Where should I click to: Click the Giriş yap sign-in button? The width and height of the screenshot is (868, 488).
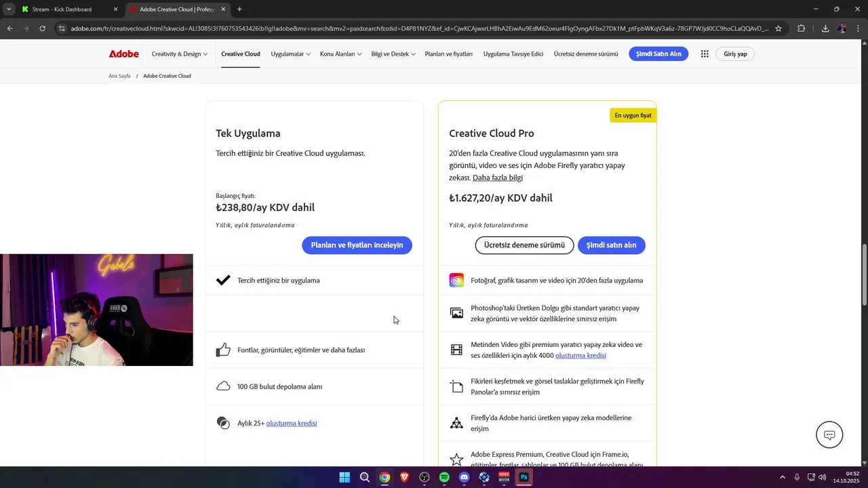[735, 54]
